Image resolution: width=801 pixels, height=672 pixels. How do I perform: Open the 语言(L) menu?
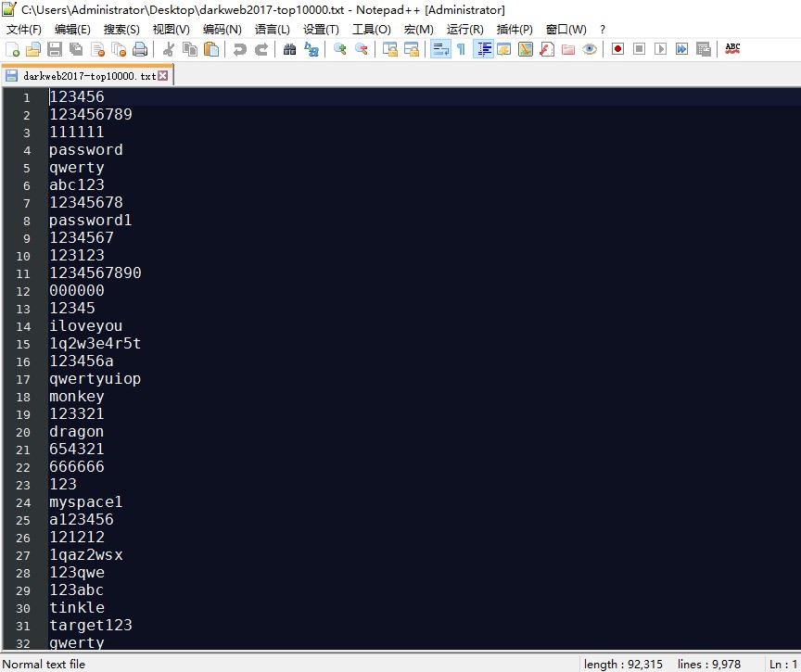[x=273, y=29]
